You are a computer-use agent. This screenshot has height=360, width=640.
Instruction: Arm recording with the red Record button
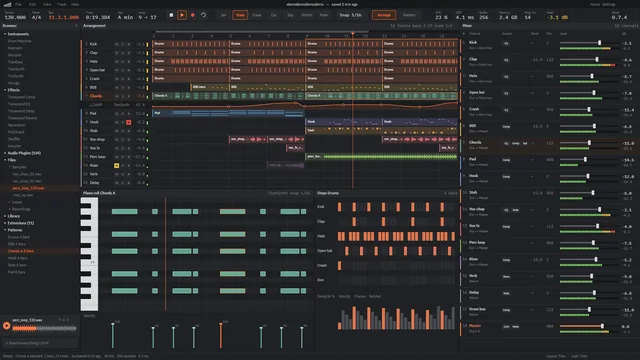pos(193,15)
